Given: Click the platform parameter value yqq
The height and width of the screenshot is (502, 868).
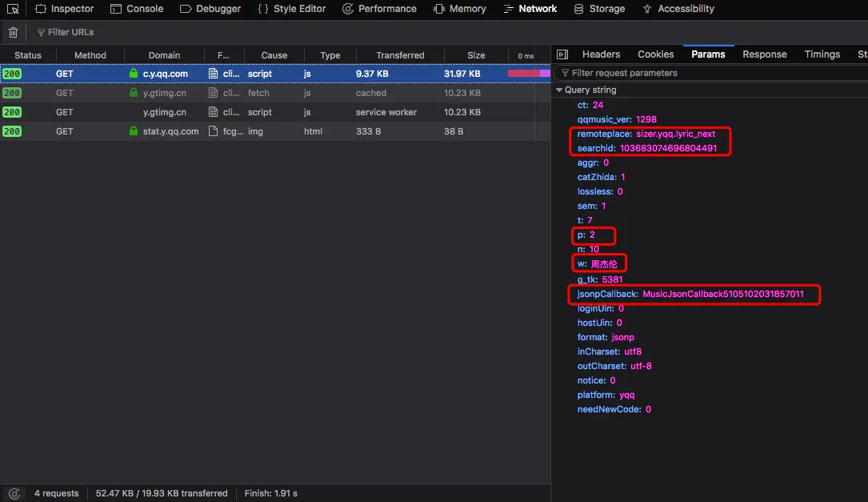Looking at the screenshot, I should (x=626, y=395).
